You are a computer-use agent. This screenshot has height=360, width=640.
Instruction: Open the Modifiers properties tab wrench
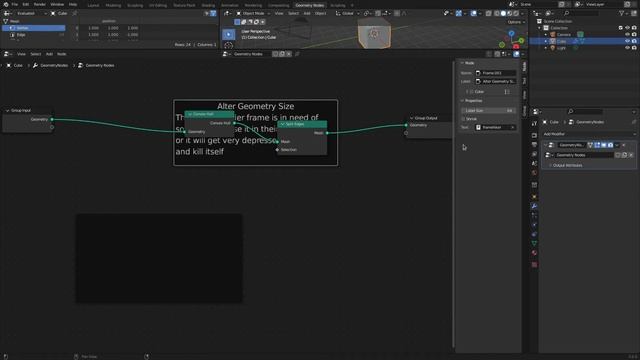click(x=534, y=206)
